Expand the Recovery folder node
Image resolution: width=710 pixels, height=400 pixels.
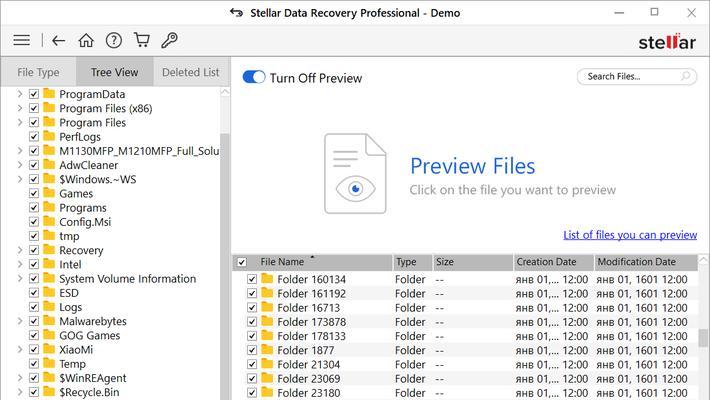point(20,250)
